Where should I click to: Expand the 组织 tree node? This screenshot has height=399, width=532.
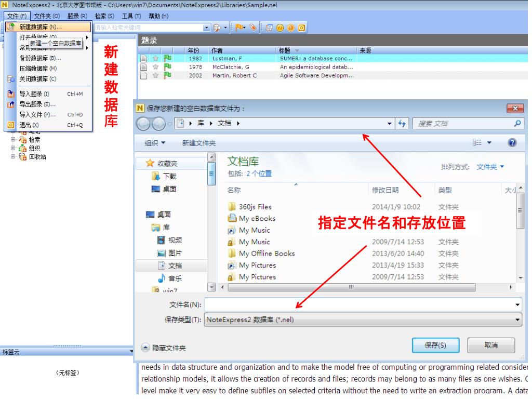tap(13, 148)
